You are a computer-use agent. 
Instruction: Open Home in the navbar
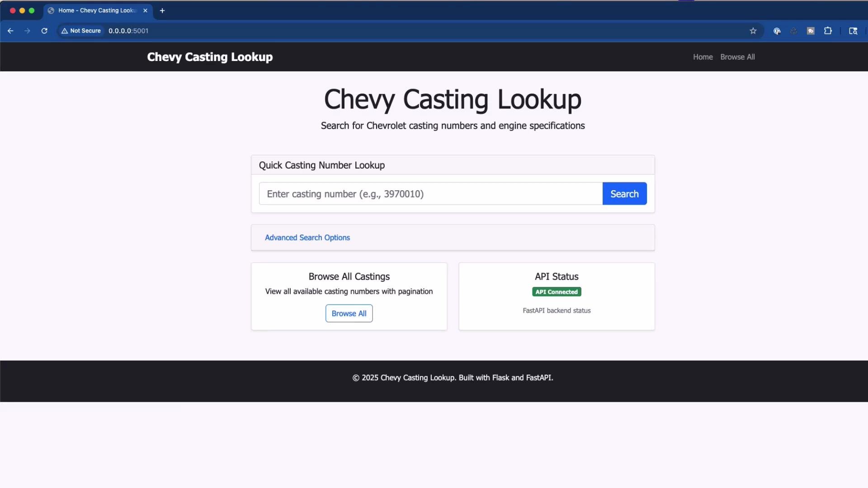pos(703,57)
